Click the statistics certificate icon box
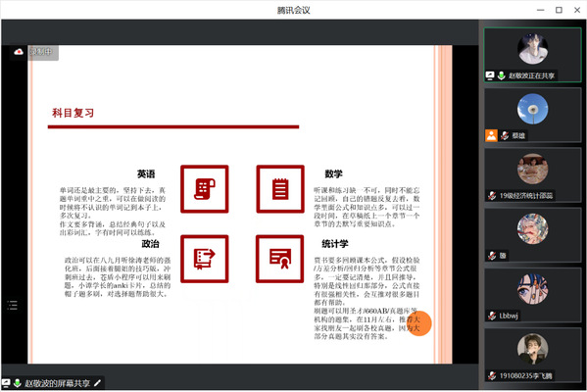Screen dimensions: 587x392 (x=280, y=259)
